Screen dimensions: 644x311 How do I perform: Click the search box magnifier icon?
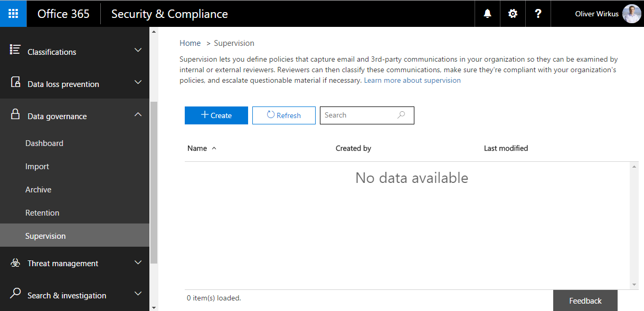point(401,115)
